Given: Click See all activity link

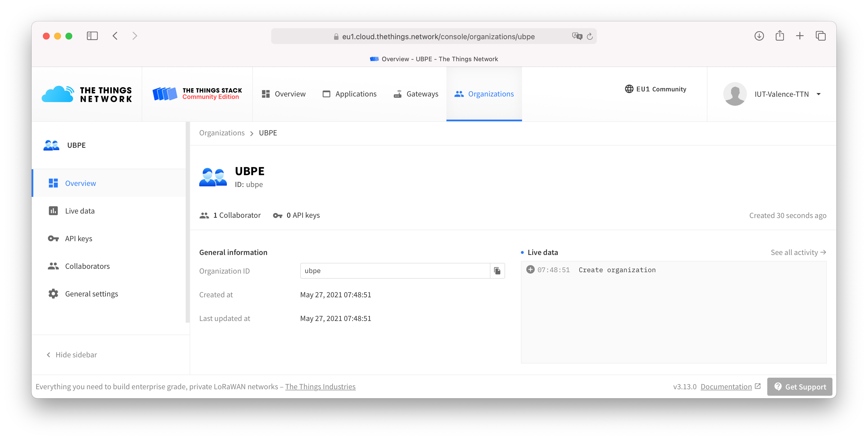Looking at the screenshot, I should click(x=798, y=252).
